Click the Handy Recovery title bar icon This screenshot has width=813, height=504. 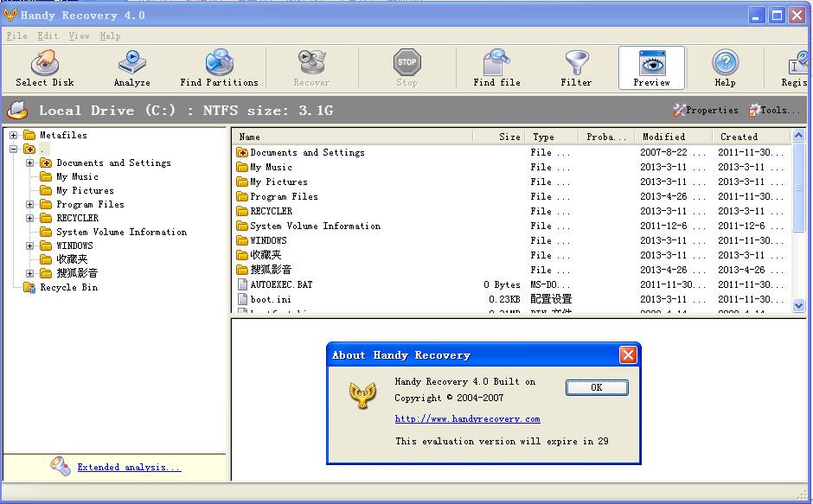point(10,15)
